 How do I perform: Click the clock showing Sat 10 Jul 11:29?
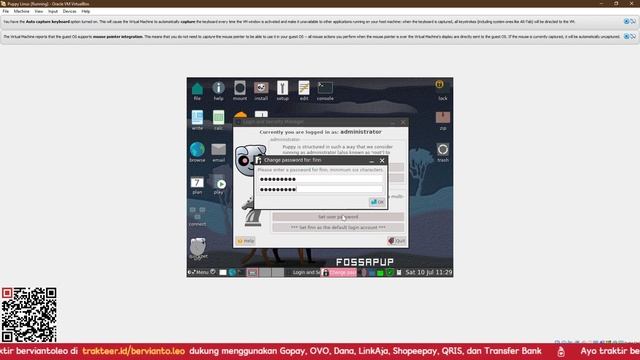[x=429, y=272]
